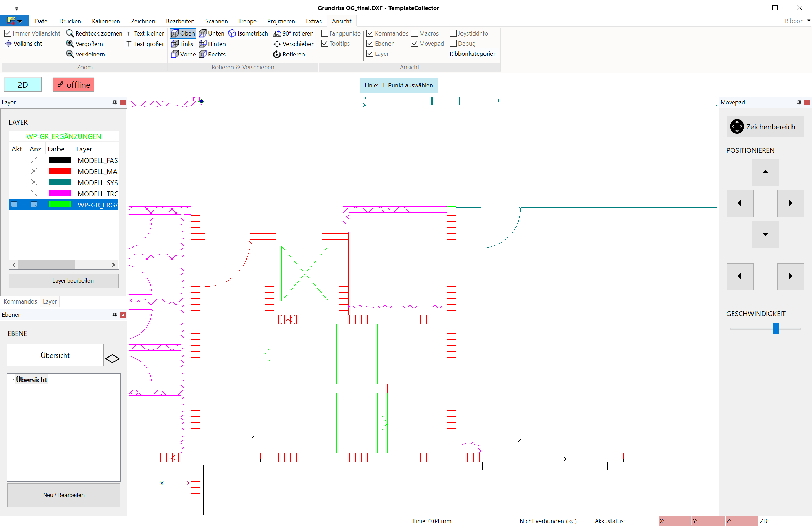Click the Rechteck zoomen magnifier icon
Image resolution: width=812 pixels, height=526 pixels.
[70, 33]
